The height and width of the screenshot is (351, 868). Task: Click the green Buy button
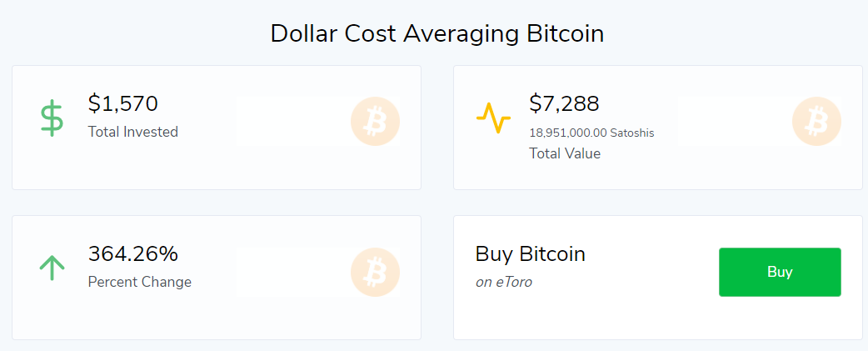780,272
